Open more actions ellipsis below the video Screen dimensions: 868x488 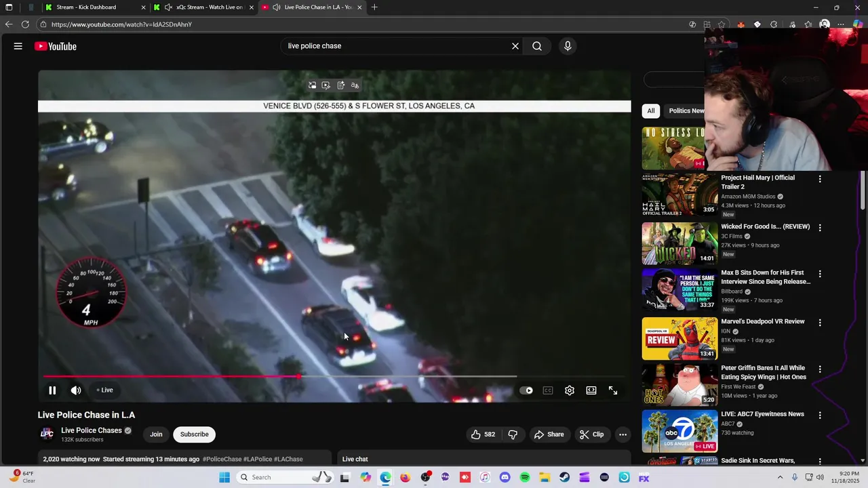tap(623, 434)
